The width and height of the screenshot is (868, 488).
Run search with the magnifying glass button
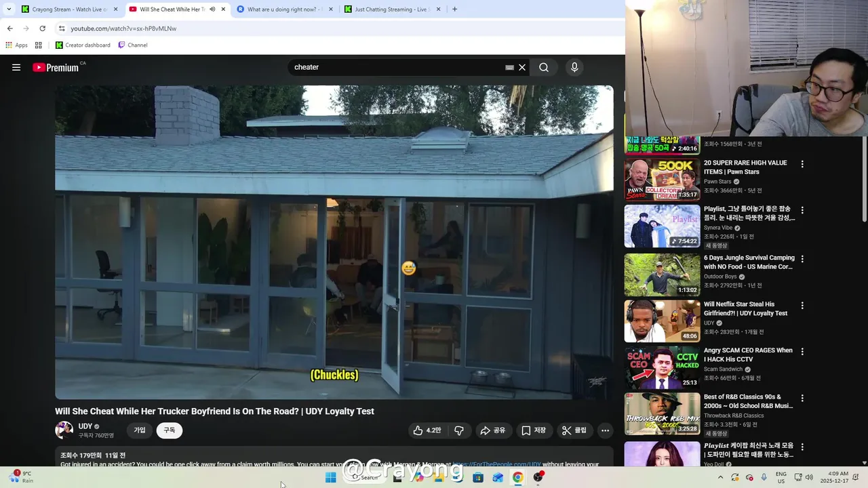(544, 67)
